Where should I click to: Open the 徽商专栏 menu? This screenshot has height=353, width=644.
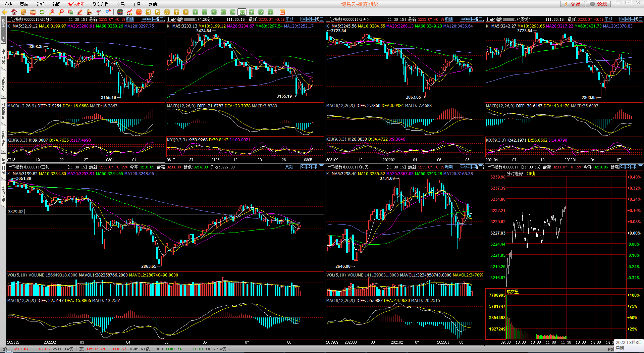click(x=101, y=4)
